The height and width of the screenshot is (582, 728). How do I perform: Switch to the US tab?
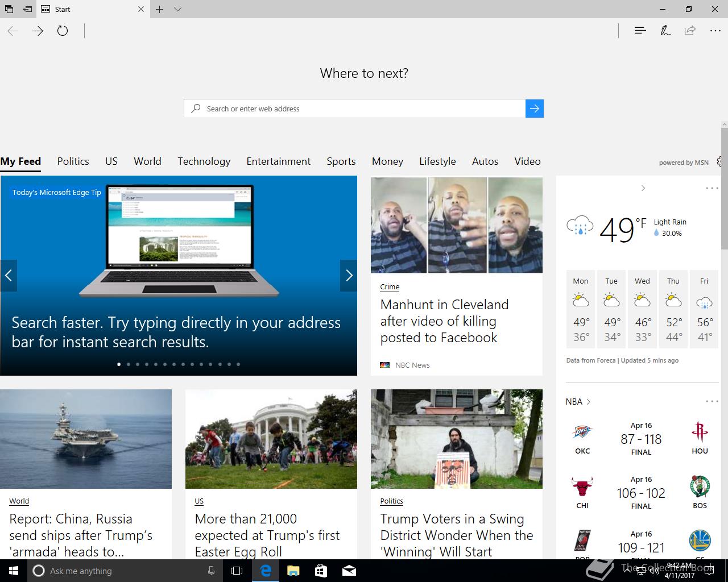pos(111,161)
